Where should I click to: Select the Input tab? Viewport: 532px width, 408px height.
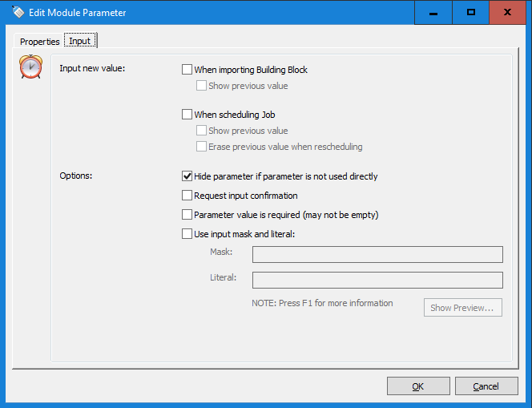(x=80, y=41)
